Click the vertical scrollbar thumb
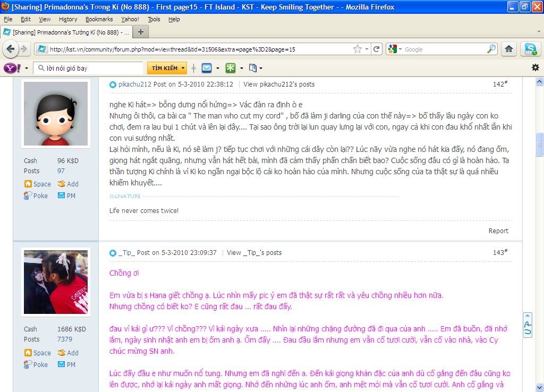This screenshot has width=544, height=392. click(x=539, y=144)
